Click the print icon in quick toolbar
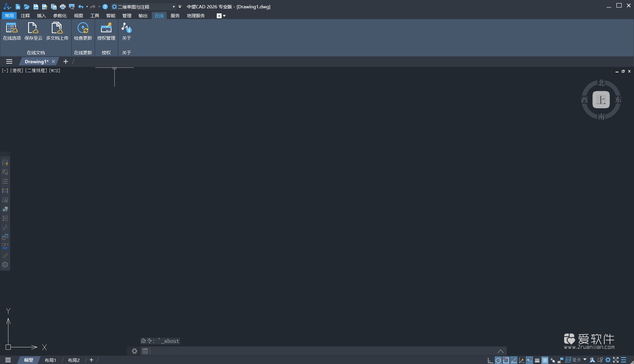This screenshot has height=364, width=634. tap(63, 7)
